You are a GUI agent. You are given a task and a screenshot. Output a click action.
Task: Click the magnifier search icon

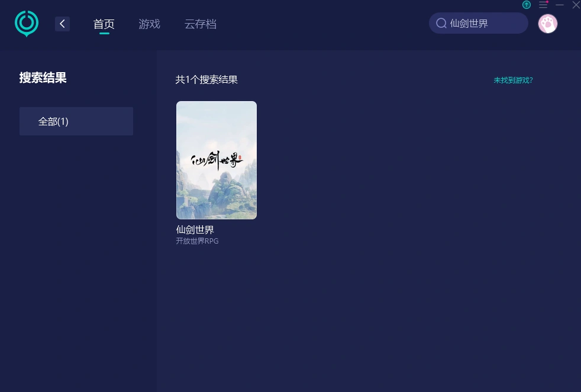pyautogui.click(x=441, y=24)
